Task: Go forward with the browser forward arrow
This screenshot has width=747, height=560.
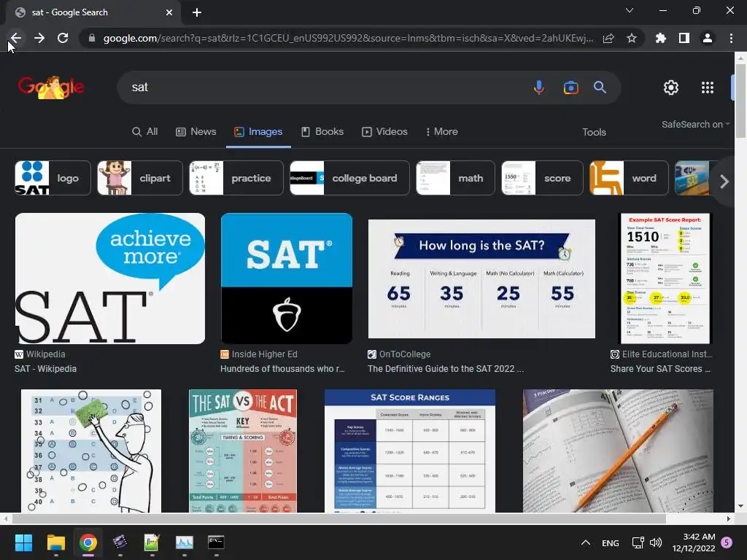Action: 39,38
